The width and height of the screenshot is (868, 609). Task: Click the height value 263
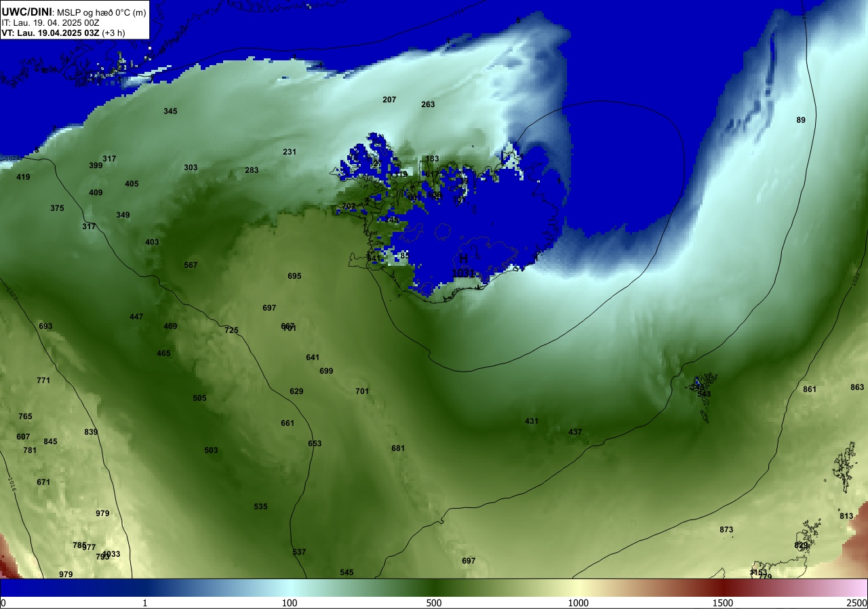pyautogui.click(x=428, y=104)
